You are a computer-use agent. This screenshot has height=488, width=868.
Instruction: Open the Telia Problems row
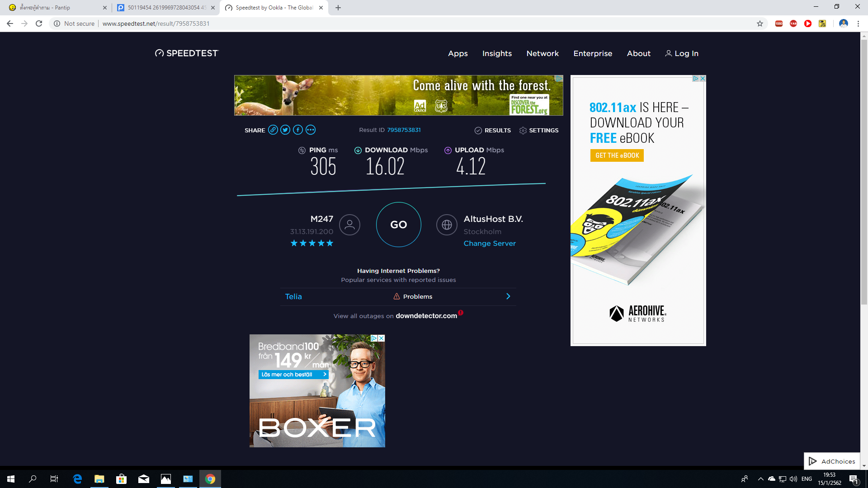(x=398, y=296)
